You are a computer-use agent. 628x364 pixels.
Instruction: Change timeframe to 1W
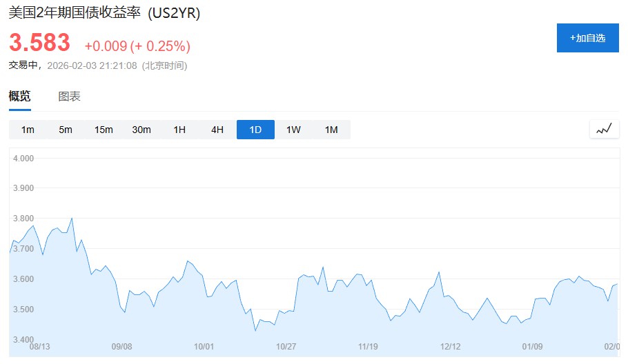(293, 130)
